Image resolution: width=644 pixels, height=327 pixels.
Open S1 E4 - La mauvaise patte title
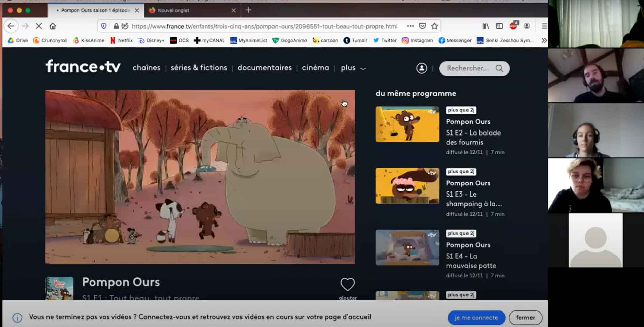point(471,261)
